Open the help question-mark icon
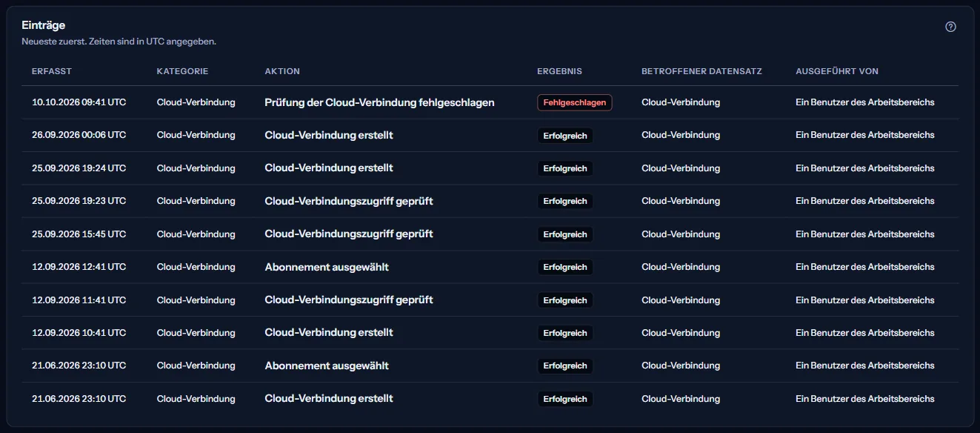 click(x=951, y=27)
